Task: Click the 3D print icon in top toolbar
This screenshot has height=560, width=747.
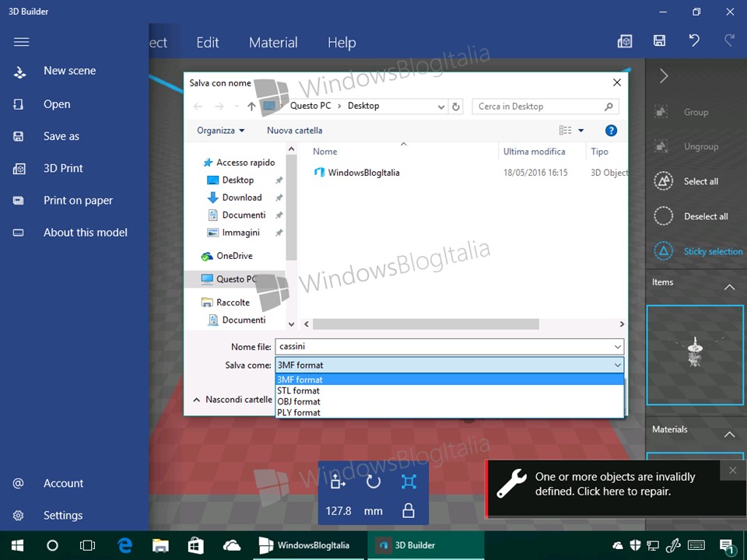Action: click(x=625, y=41)
